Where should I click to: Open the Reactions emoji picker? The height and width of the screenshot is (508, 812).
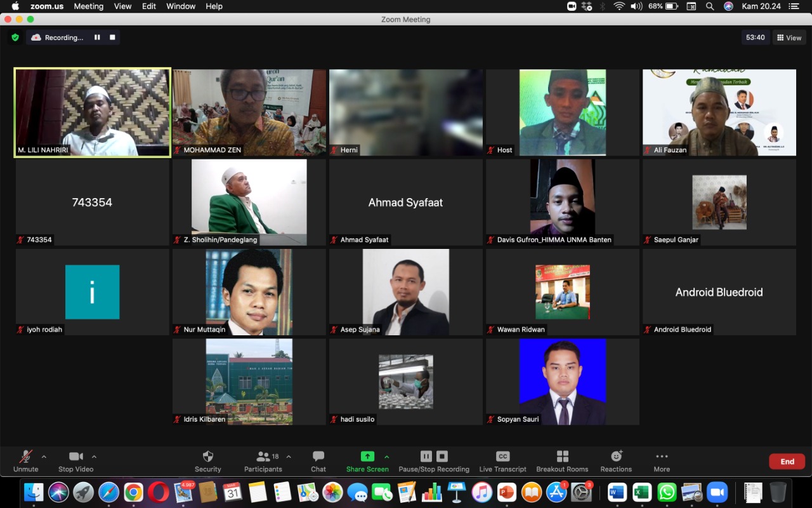click(616, 461)
